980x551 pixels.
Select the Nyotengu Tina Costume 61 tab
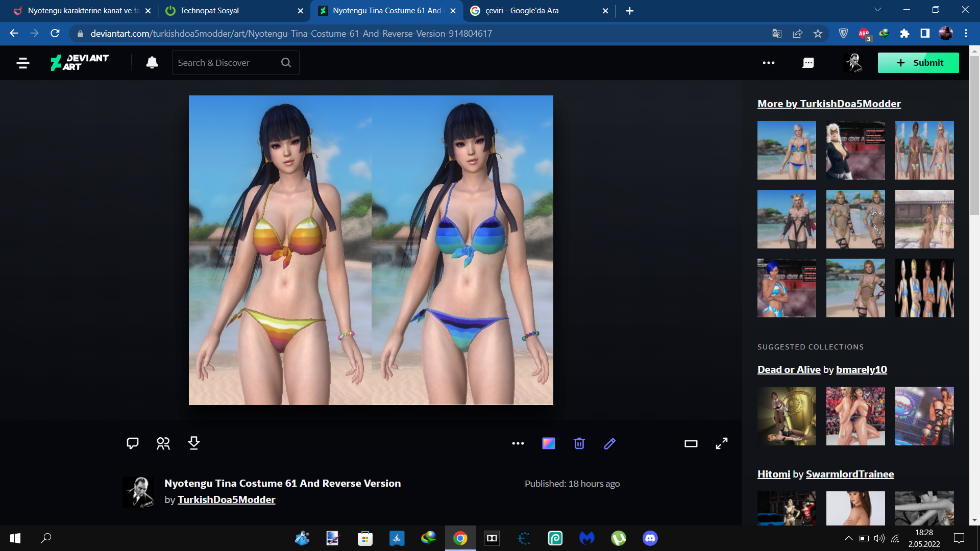[x=386, y=11]
